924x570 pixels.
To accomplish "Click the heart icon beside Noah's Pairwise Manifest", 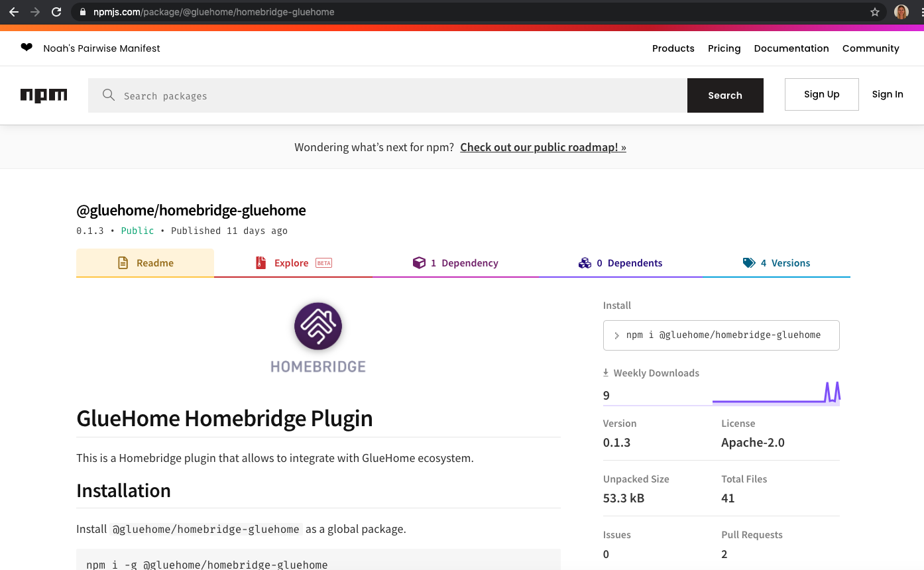I will point(27,48).
